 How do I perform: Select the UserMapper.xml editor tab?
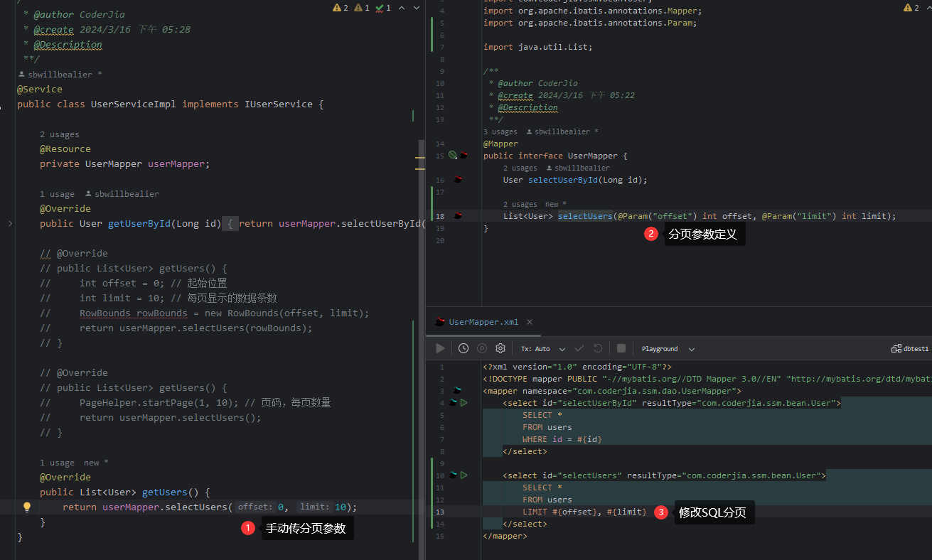[x=483, y=322]
